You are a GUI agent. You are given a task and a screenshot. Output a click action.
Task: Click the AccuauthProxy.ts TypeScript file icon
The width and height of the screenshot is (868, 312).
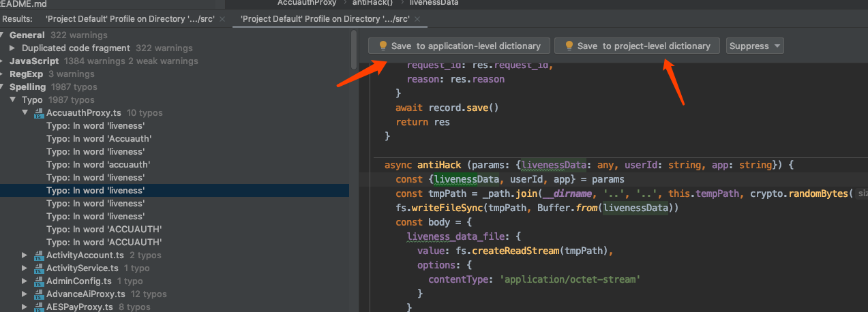(x=39, y=113)
